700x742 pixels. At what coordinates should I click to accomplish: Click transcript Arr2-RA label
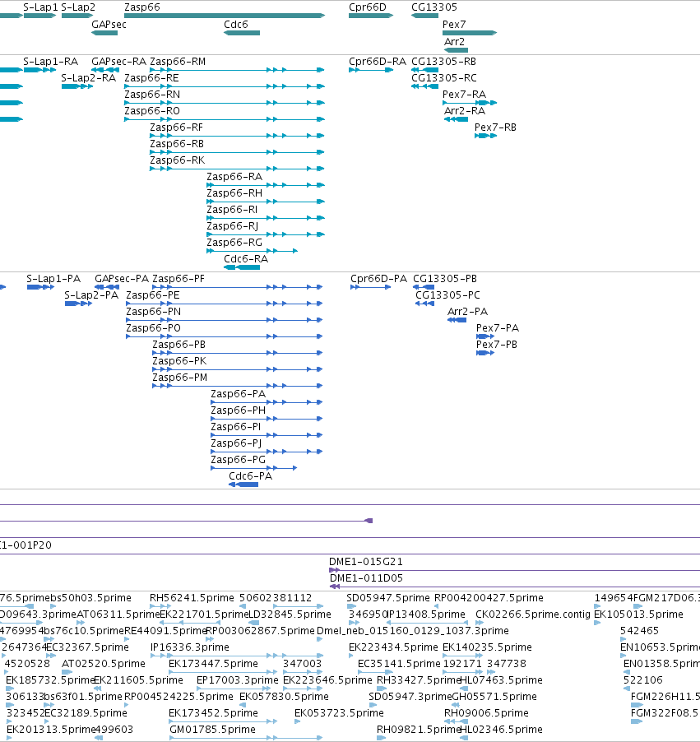click(x=464, y=111)
